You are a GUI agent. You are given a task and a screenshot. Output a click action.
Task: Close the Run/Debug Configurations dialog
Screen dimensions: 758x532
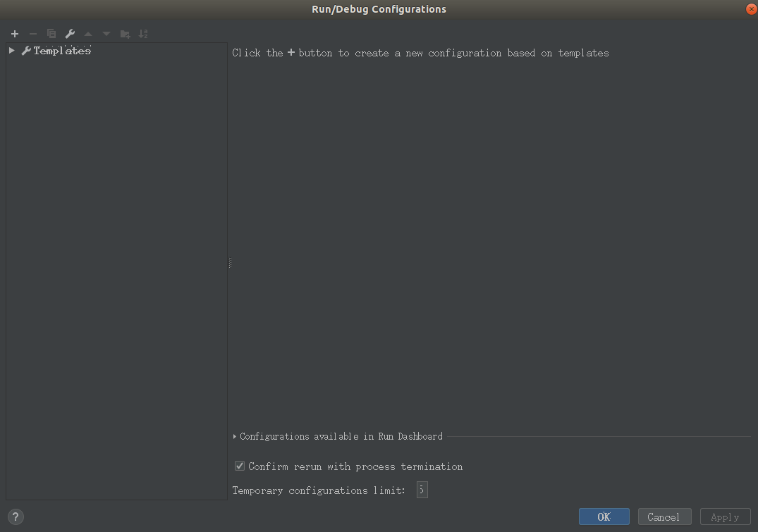[751, 9]
